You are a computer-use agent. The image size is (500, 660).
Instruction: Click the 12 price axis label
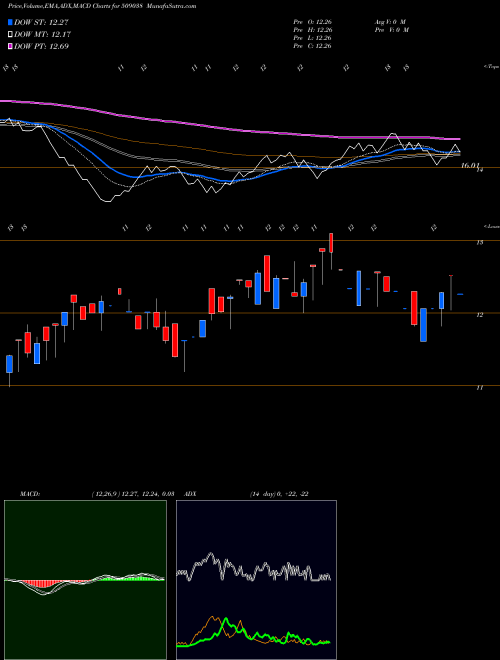click(480, 315)
